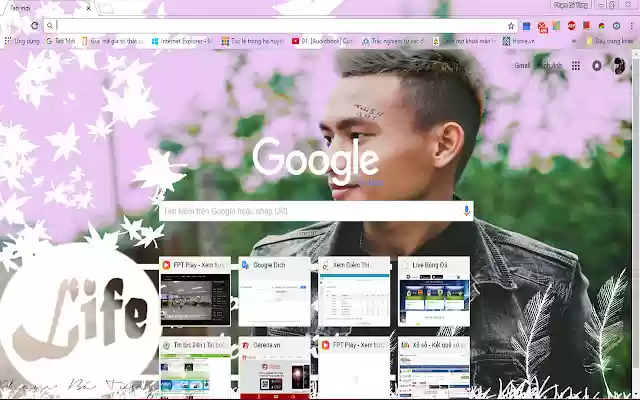Open the Google apps grid icon

[x=576, y=66]
